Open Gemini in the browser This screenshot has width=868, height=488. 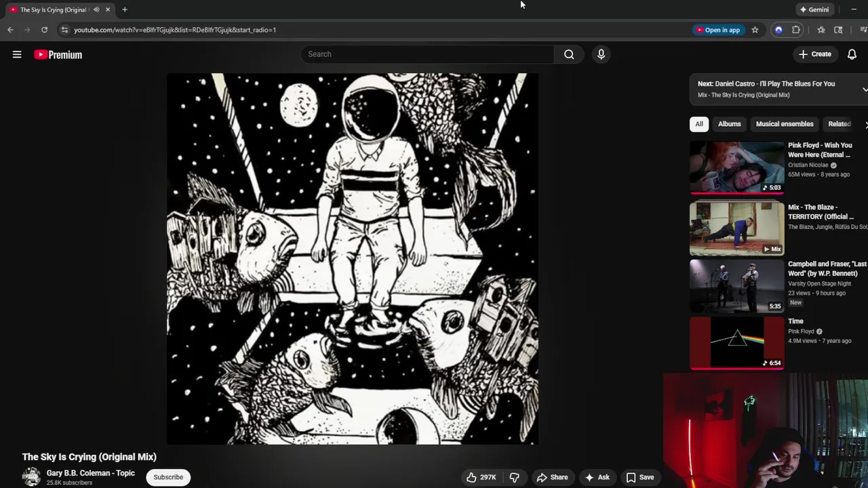814,9
